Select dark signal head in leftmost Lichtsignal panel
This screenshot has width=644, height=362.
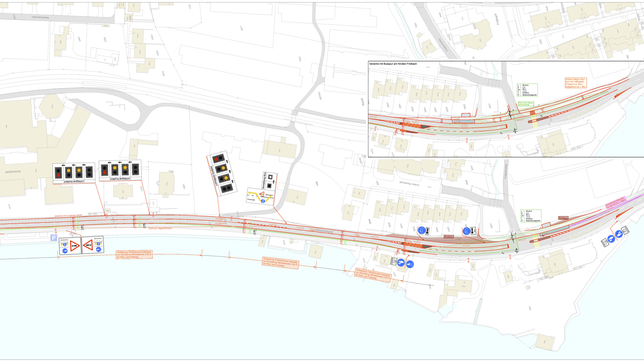click(89, 172)
